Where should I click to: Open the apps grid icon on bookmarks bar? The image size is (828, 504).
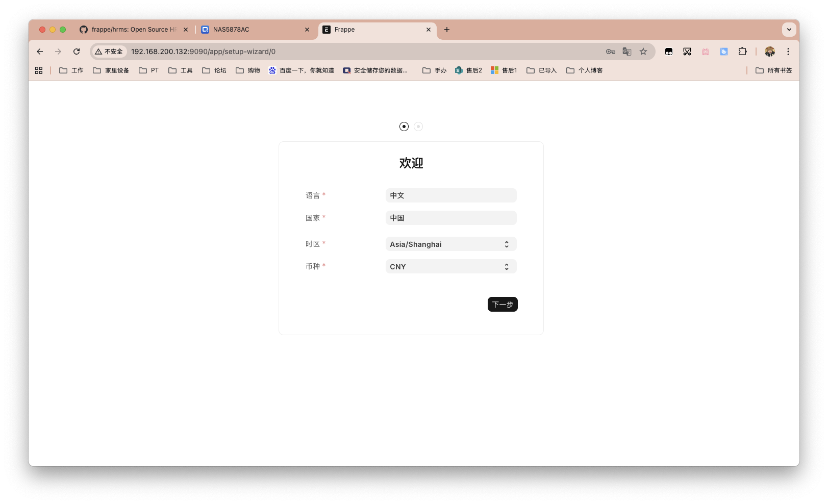39,70
